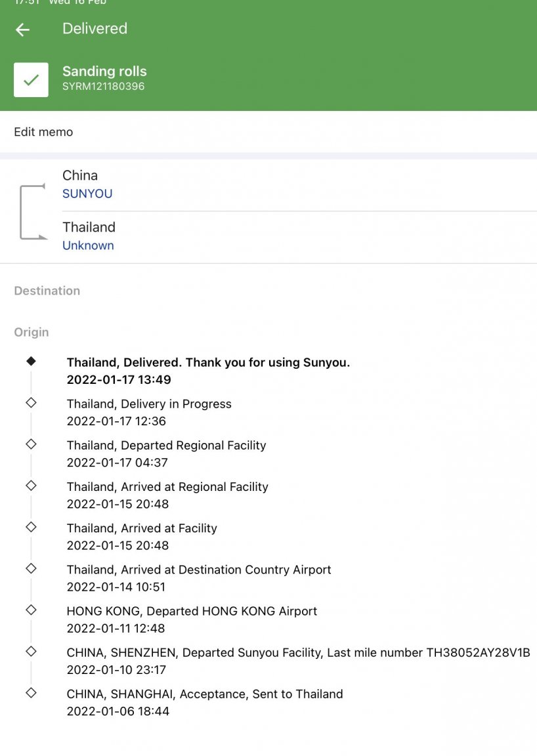Tap the Delivered header title

[95, 28]
